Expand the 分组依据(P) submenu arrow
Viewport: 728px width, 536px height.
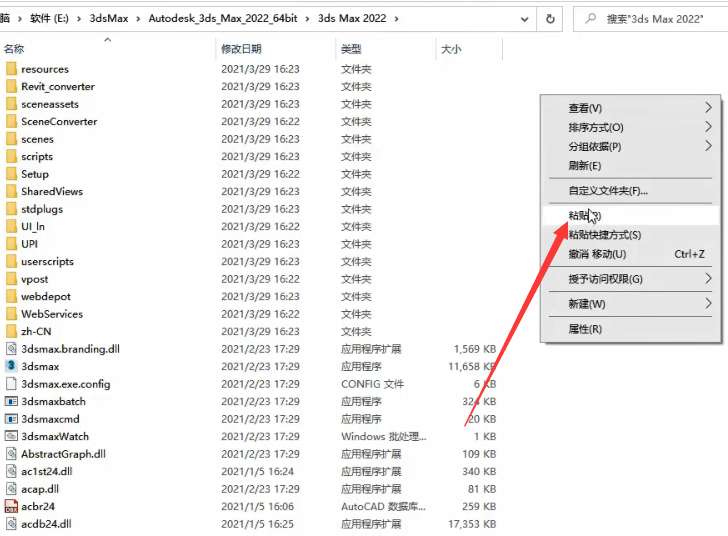coord(708,146)
